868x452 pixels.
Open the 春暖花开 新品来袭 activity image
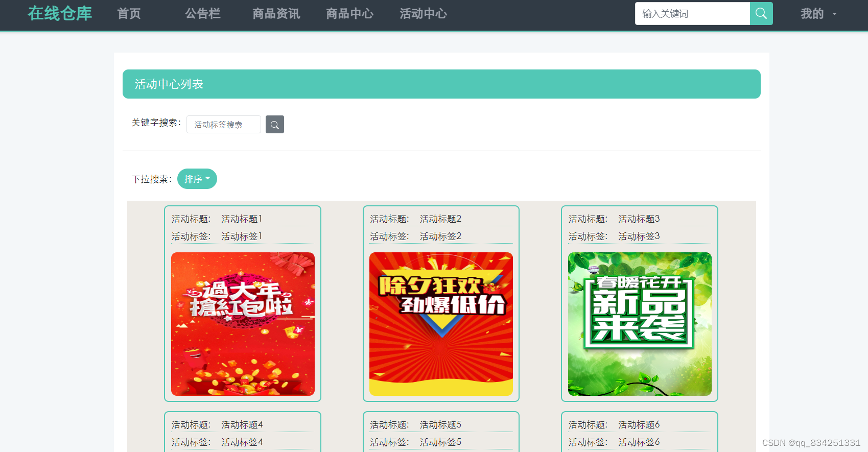tap(640, 324)
